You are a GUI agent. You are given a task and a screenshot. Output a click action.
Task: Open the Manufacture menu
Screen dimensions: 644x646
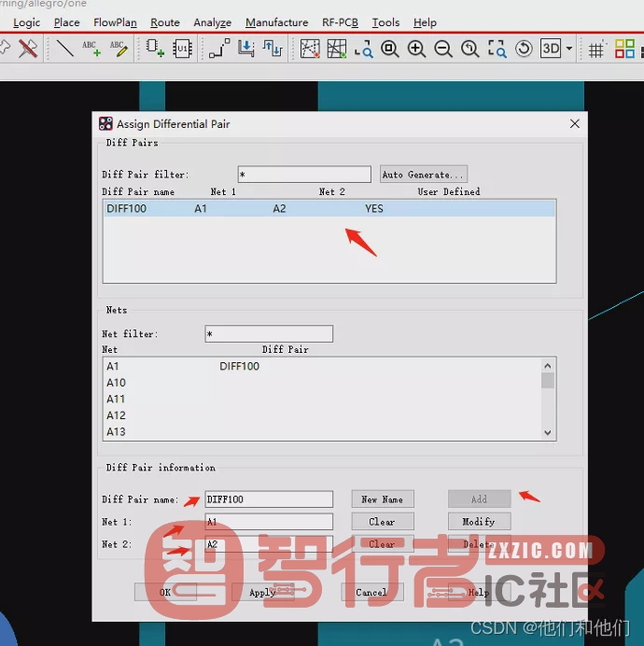277,22
